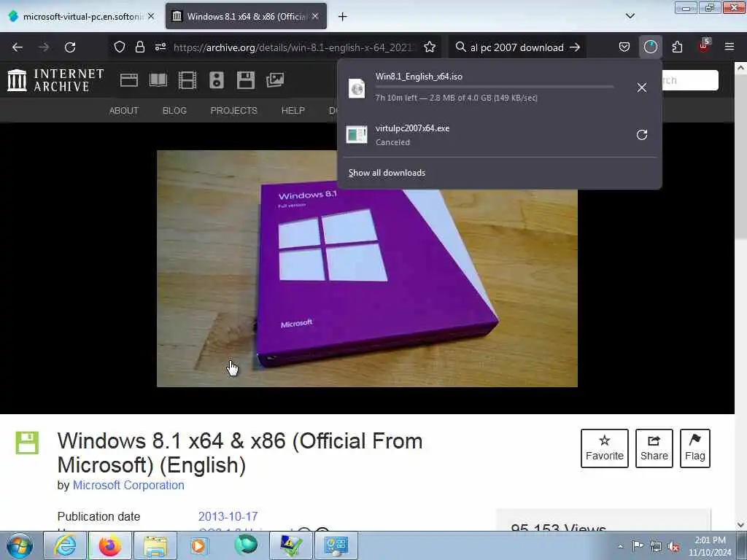This screenshot has height=560, width=747.
Task: Open the Windows Start button
Action: 20,545
